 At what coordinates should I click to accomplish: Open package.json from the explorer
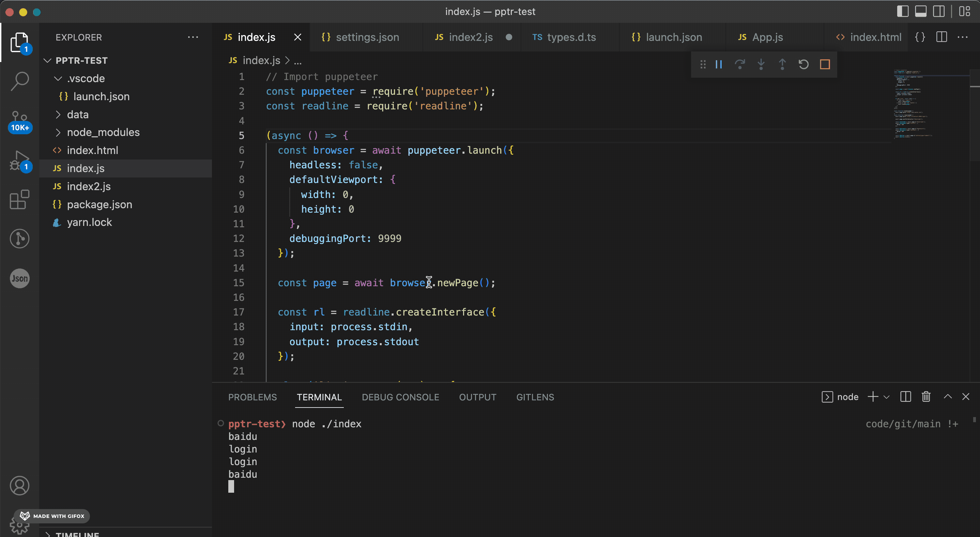pyautogui.click(x=99, y=204)
